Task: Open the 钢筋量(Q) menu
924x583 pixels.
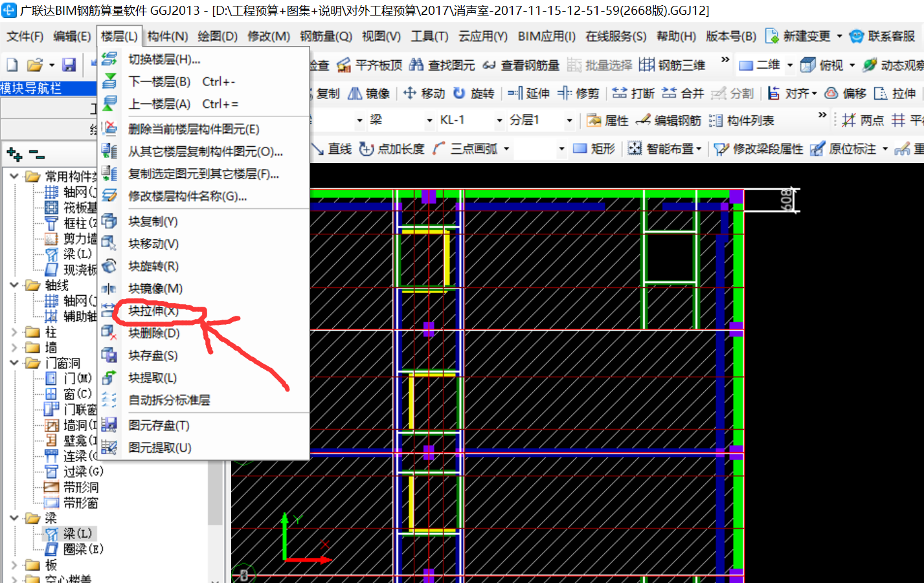Action: (326, 36)
